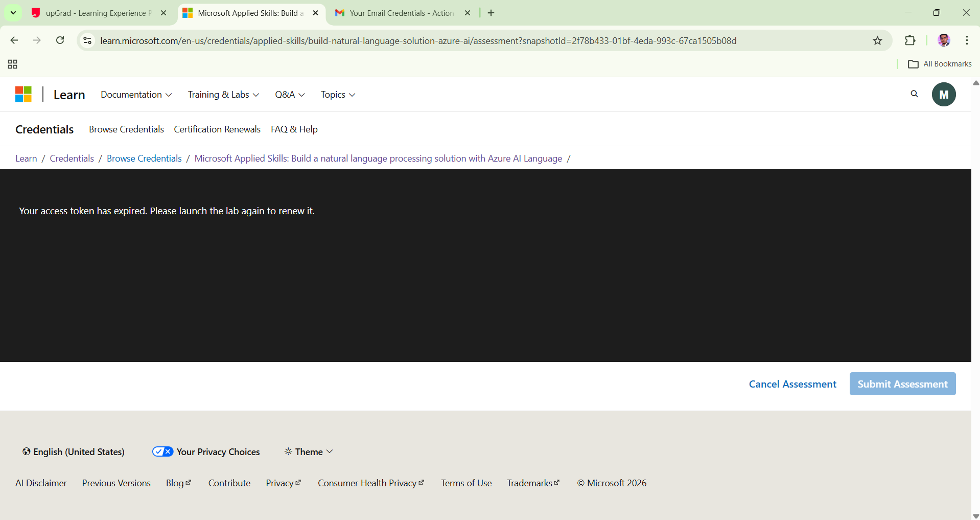Close the upGrad Learning Experience tab
980x520 pixels.
164,13
